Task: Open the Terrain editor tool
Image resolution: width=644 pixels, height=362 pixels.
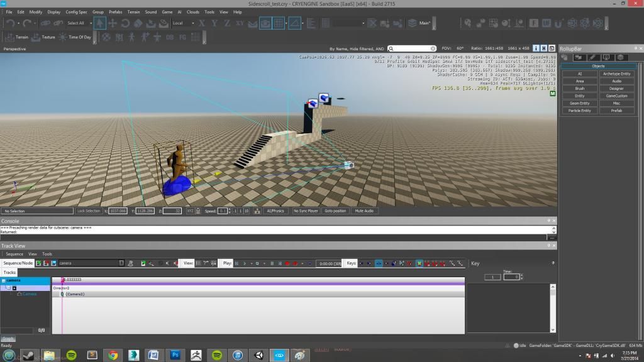Action: [18, 37]
